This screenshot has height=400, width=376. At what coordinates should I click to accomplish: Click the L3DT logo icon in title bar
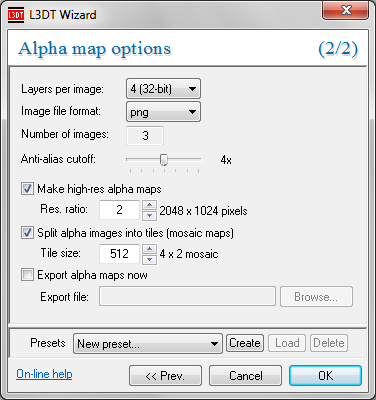coord(16,15)
